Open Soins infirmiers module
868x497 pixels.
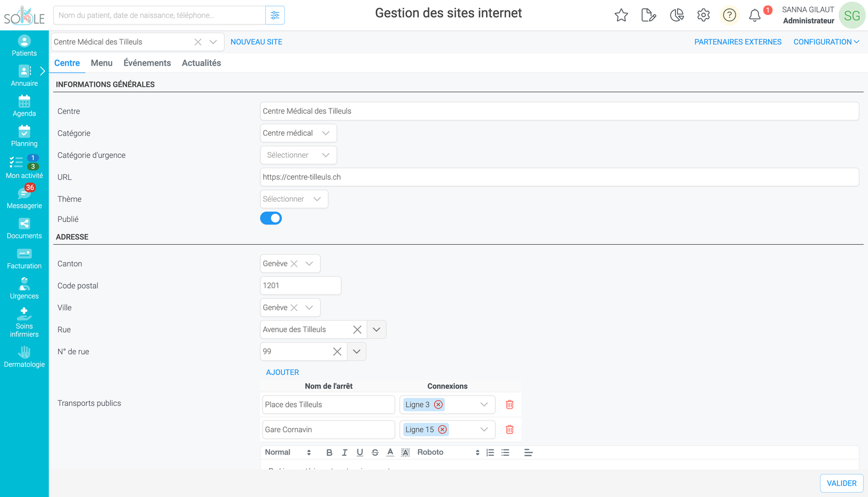click(x=24, y=323)
